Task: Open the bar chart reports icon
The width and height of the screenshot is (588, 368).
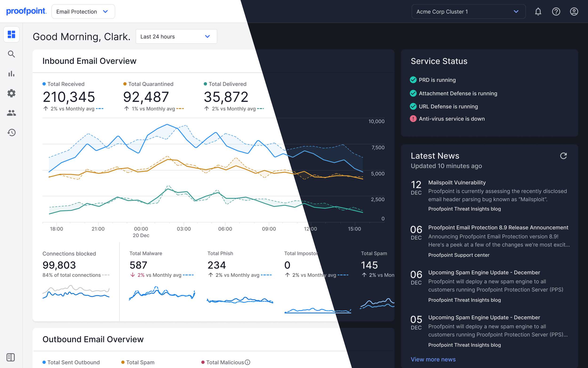Action: tap(12, 73)
